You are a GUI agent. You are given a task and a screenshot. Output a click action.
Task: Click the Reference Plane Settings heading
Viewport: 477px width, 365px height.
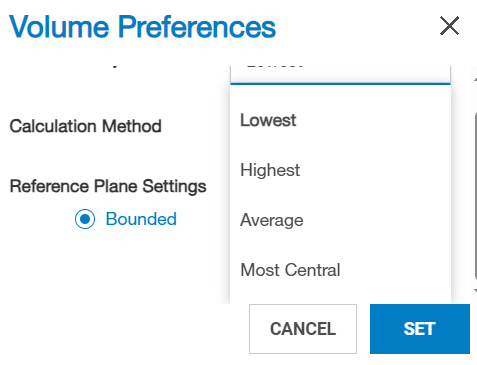[x=108, y=186]
